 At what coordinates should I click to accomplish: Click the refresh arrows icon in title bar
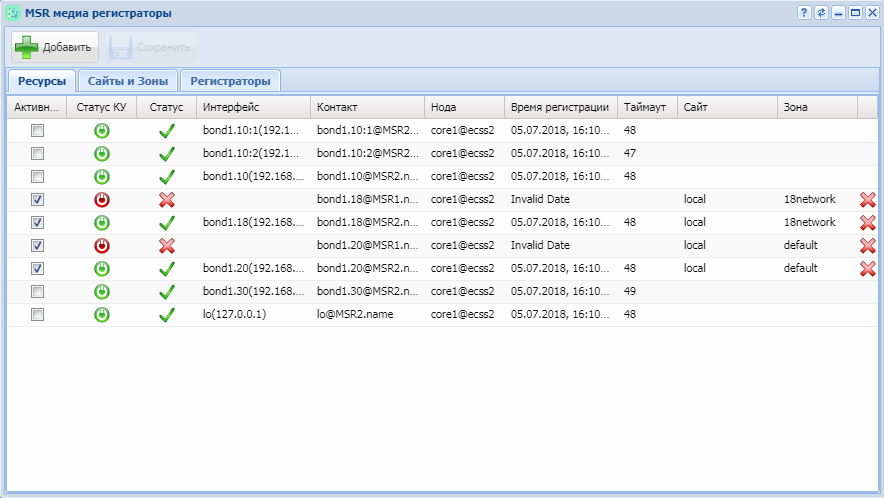click(x=821, y=13)
